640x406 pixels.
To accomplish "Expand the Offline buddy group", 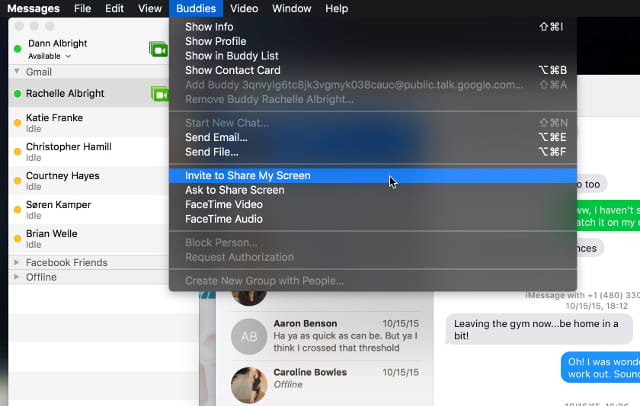I will tap(17, 277).
